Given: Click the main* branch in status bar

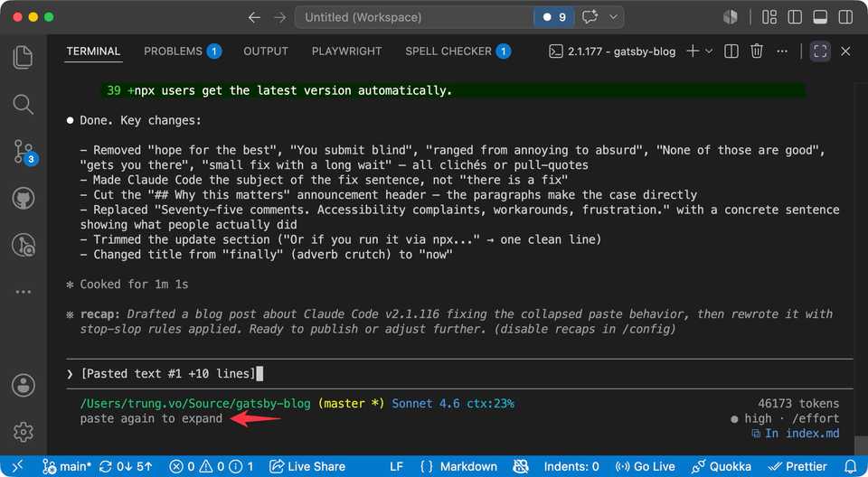Looking at the screenshot, I should coord(66,466).
